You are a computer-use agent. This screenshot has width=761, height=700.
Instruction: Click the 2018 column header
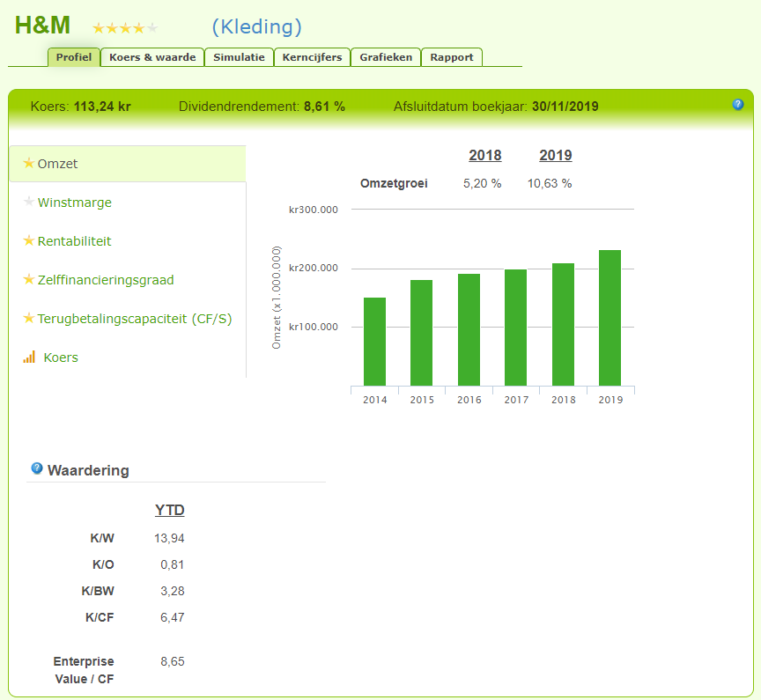(484, 155)
